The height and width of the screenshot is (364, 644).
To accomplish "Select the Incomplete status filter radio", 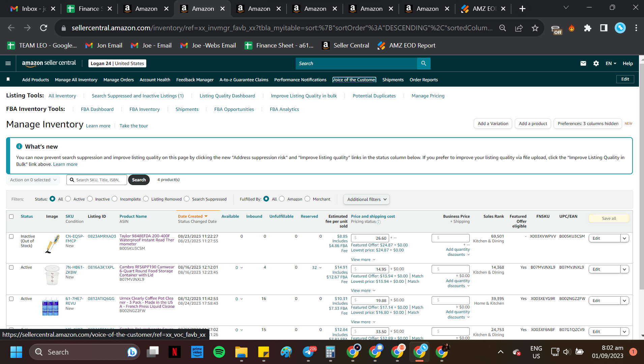I will pos(115,199).
